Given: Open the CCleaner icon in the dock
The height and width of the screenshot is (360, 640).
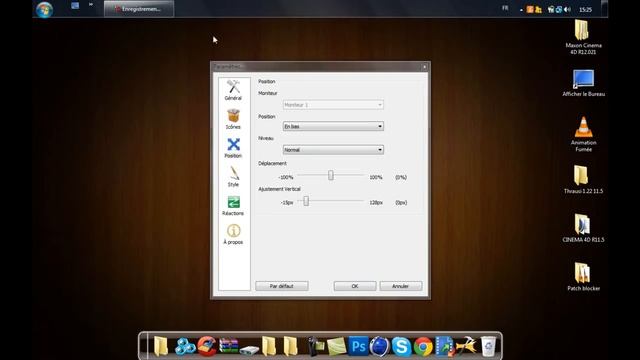Looking at the screenshot, I should pos(207,346).
